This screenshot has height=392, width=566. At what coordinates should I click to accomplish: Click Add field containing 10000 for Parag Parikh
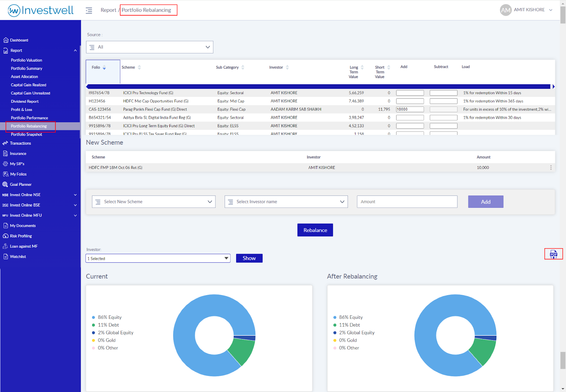coord(410,110)
